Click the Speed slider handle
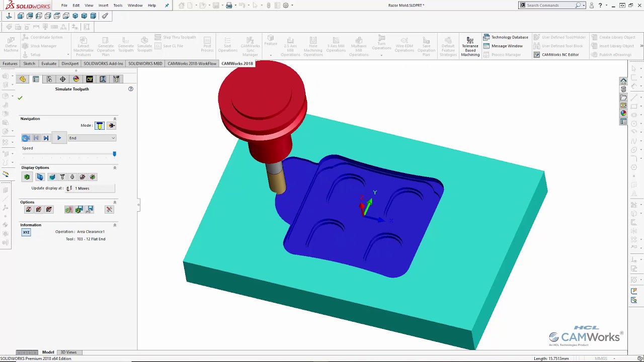Screen dimensions: 644x362 pyautogui.click(x=114, y=154)
